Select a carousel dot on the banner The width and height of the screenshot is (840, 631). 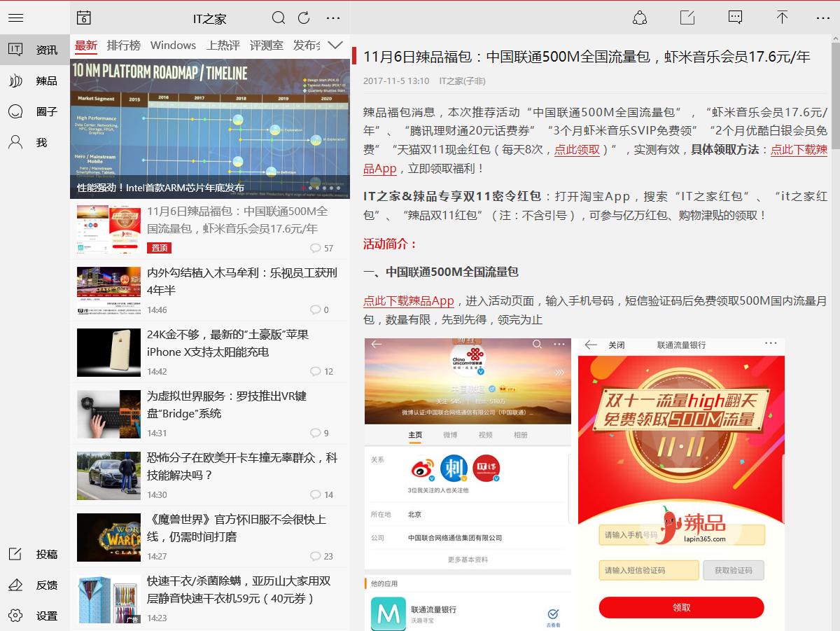click(x=309, y=187)
